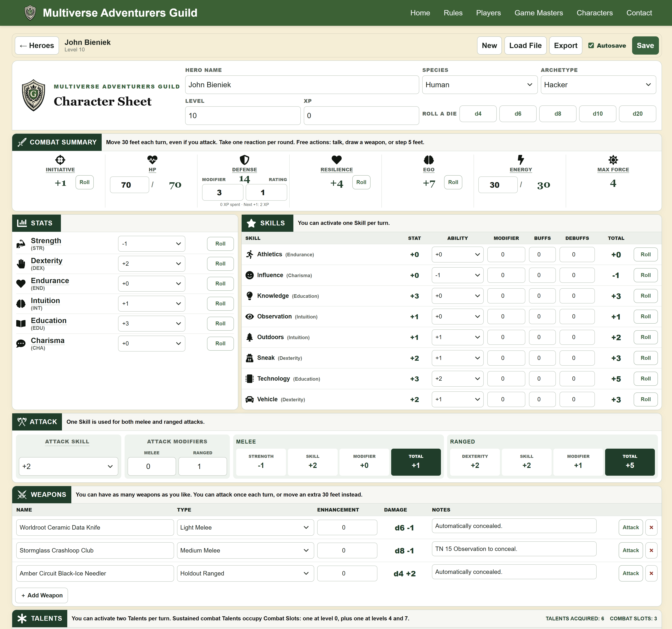The width and height of the screenshot is (672, 629).
Task: Click the Strength flexed arm icon
Action: [21, 243]
